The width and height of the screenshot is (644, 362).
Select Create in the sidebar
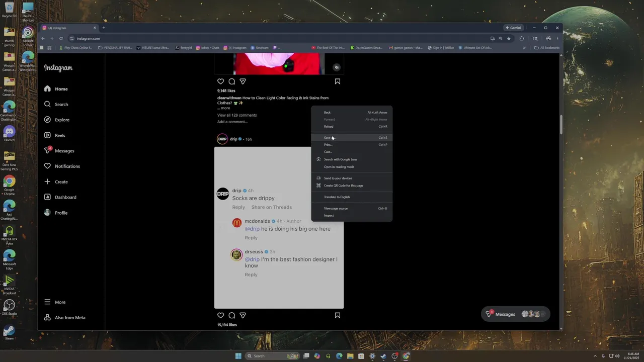pos(56,182)
